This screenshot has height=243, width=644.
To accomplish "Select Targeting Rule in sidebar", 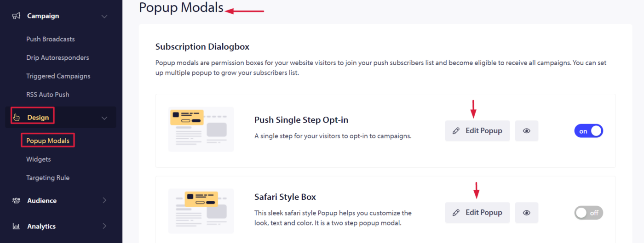I will click(48, 178).
